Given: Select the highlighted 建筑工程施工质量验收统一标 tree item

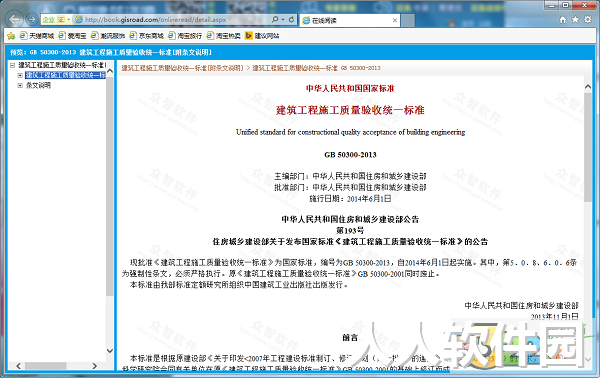Looking at the screenshot, I should click(x=65, y=75).
